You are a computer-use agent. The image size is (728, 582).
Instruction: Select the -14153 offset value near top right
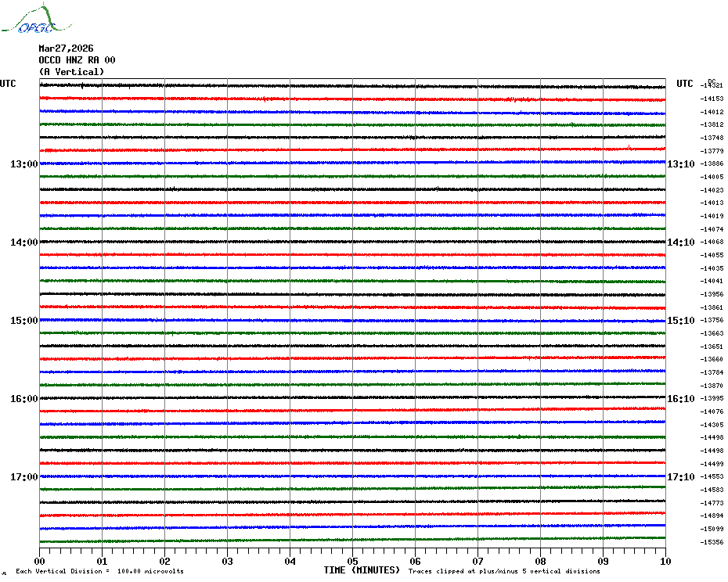[712, 99]
